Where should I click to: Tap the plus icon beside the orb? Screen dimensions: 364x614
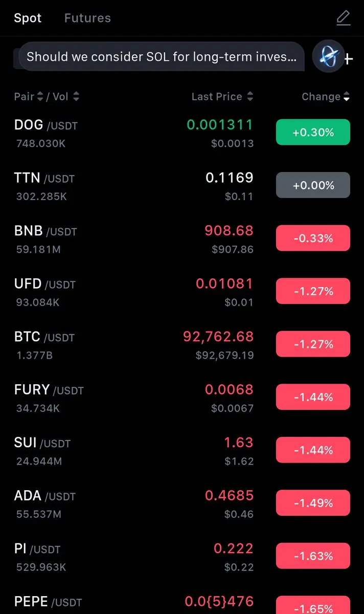point(349,59)
